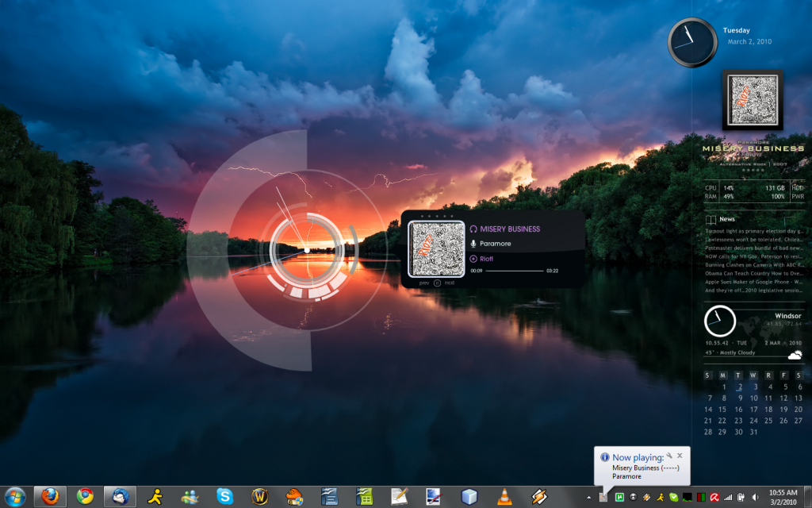Click next in the music player widget
The width and height of the screenshot is (812, 508).
[450, 283]
